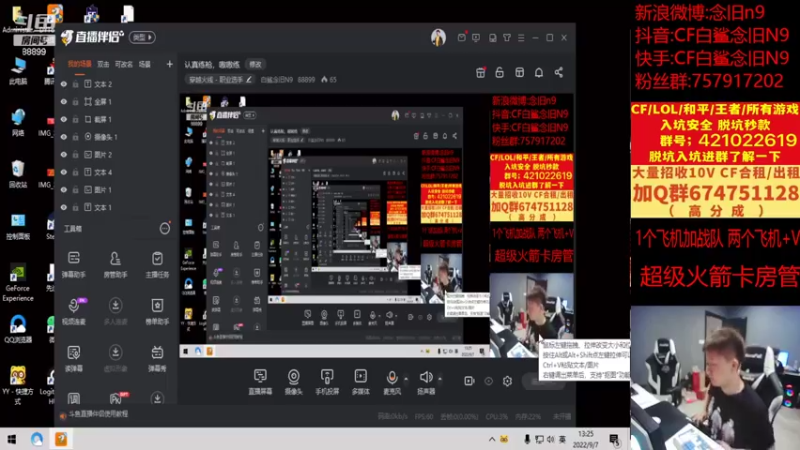The height and width of the screenshot is (450, 800).
Task: Click the layout icon beside the bell
Action: pyautogui.click(x=519, y=72)
